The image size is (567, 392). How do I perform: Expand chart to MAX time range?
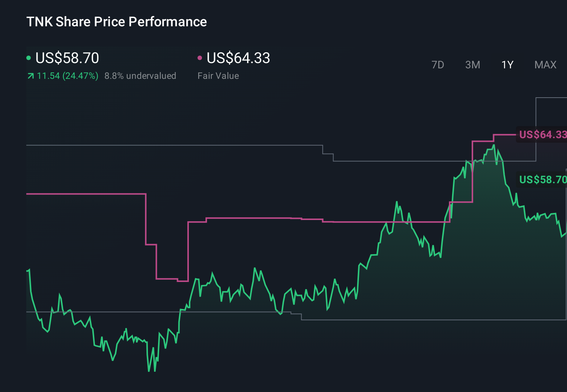pyautogui.click(x=545, y=65)
